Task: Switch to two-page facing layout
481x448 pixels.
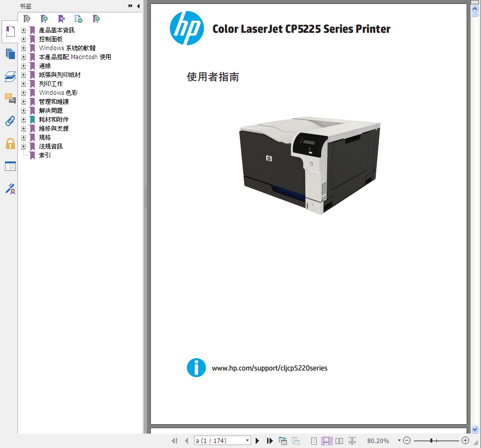Action: click(x=339, y=441)
